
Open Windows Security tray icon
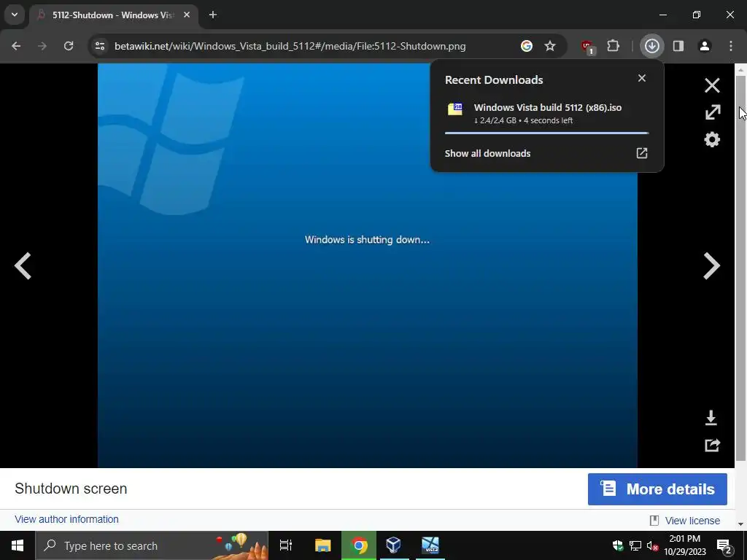pyautogui.click(x=618, y=545)
